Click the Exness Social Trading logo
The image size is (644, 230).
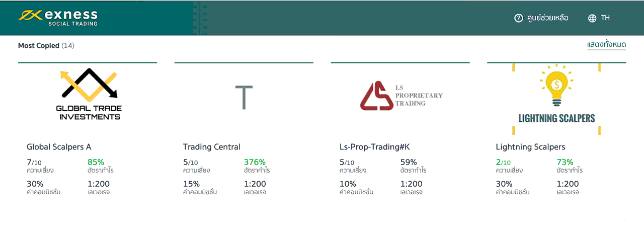tap(58, 18)
